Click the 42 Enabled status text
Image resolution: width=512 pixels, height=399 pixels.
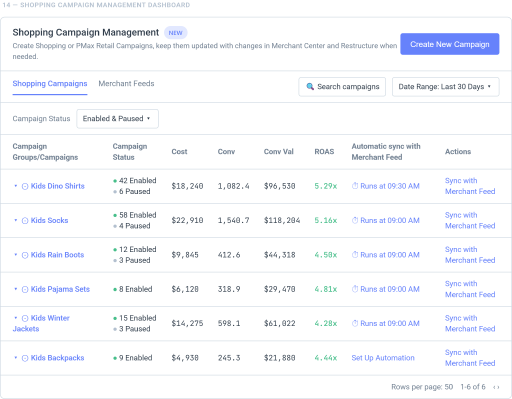coord(137,181)
